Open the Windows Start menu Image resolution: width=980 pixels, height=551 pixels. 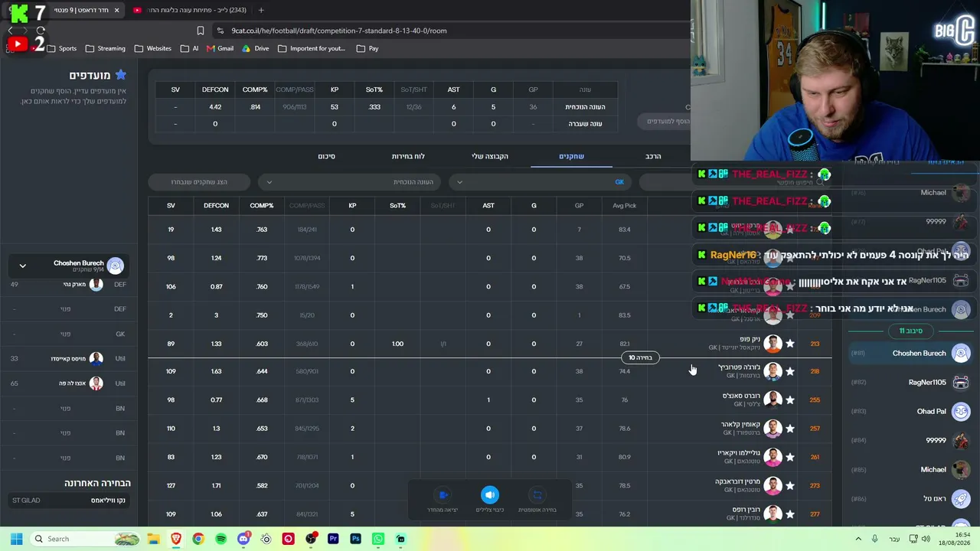click(x=16, y=539)
